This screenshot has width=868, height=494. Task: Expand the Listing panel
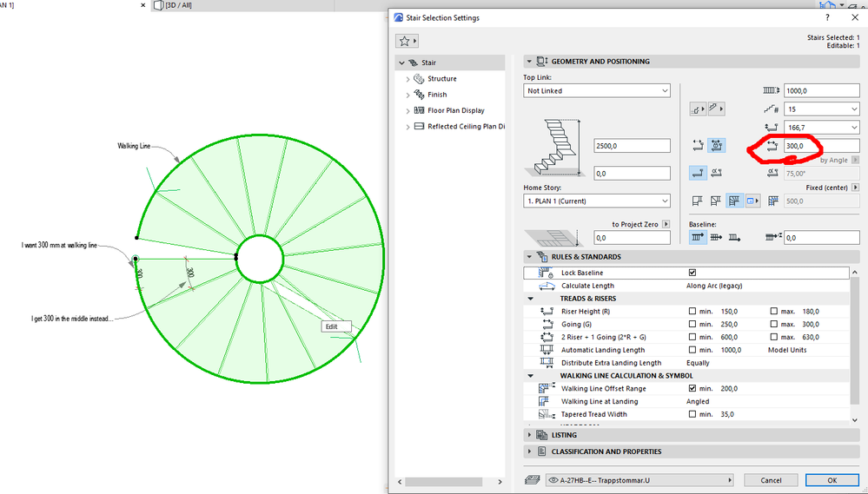(531, 435)
